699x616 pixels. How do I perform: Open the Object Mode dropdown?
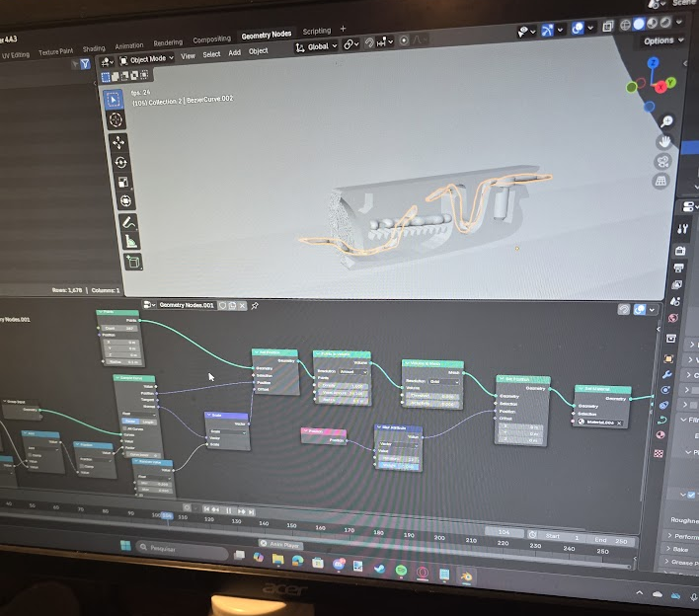(146, 59)
